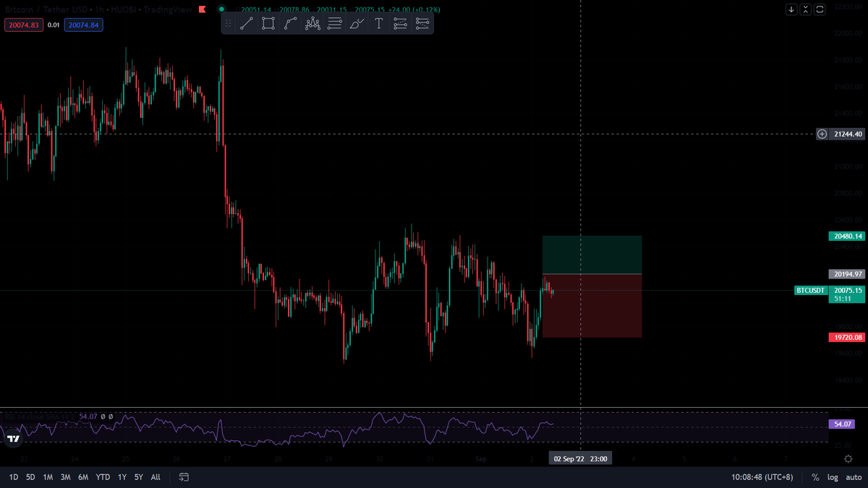The height and width of the screenshot is (488, 868).
Task: Click the crosshair price label 21244.40
Action: 847,134
